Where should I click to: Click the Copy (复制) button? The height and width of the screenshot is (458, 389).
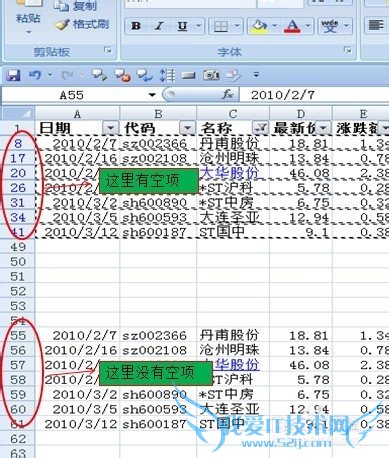tap(76, 6)
